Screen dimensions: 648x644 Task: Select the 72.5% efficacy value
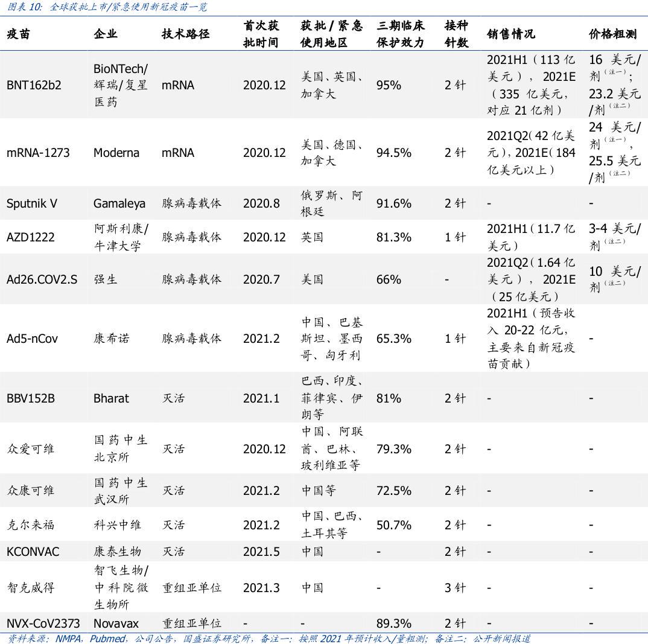(394, 491)
